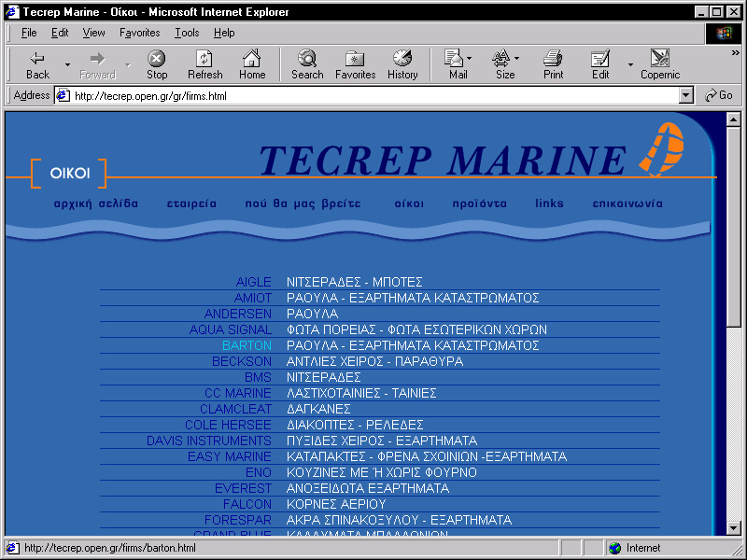Viewport: 747px width, 560px height.
Task: Open the links navigation item
Action: coord(549,203)
